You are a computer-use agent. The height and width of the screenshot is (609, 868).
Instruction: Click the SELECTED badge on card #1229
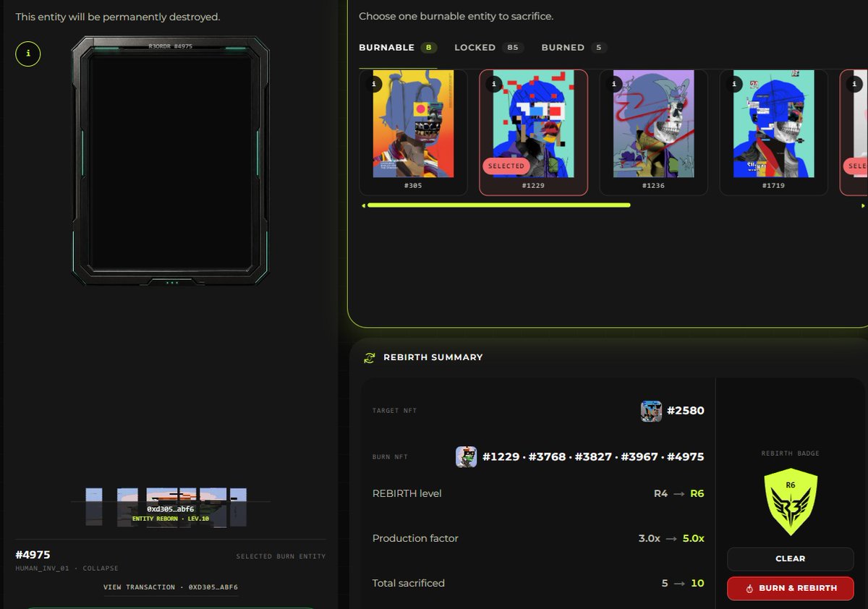(506, 166)
